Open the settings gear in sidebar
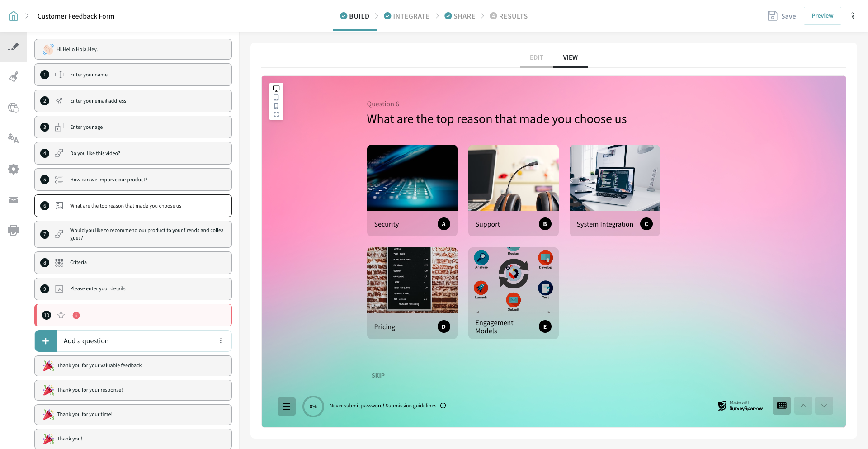 [14, 169]
